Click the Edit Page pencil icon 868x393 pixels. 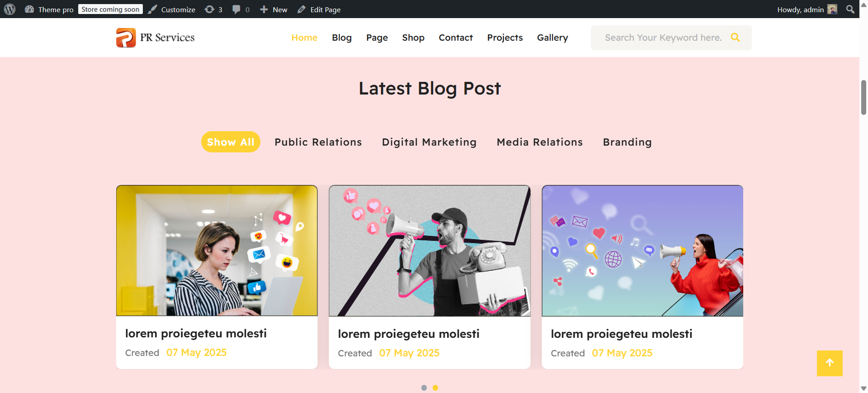(x=302, y=9)
